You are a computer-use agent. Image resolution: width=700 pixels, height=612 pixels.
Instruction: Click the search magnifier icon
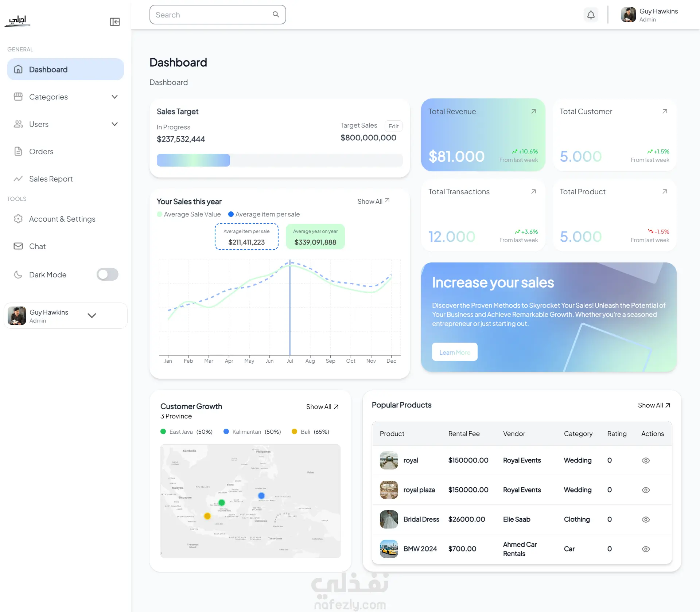click(x=276, y=15)
